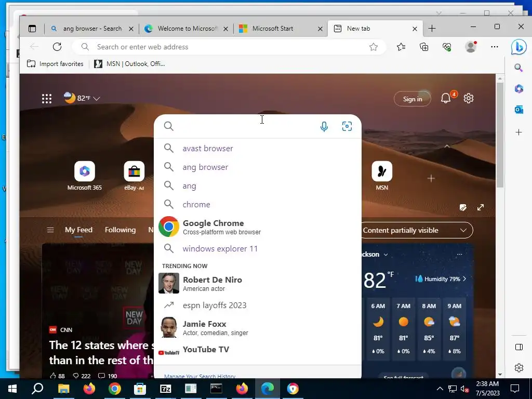Open sidebar search magnifier icon
This screenshot has width=532, height=399.
point(518,68)
